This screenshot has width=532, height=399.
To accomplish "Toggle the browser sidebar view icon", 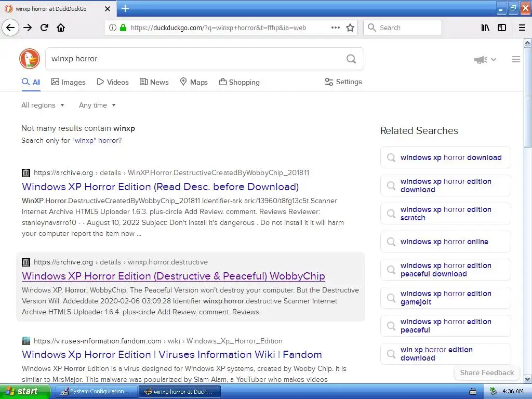I will [502, 28].
